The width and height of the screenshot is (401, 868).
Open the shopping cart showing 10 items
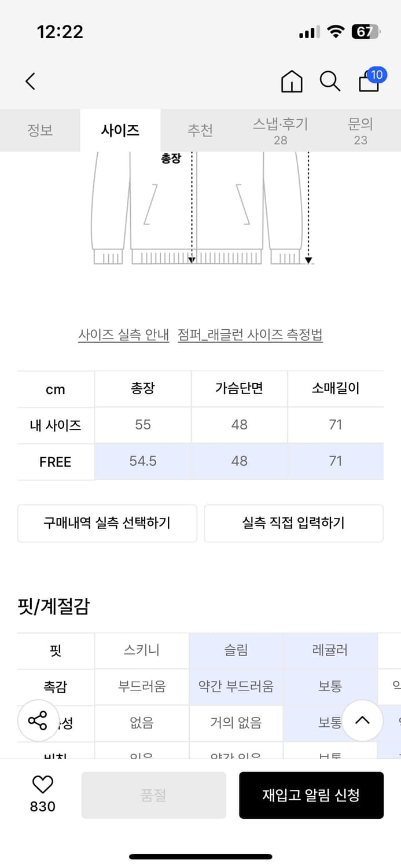click(368, 83)
